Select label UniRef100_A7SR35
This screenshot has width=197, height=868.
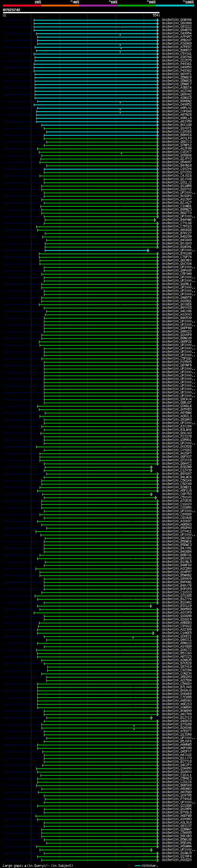[177, 501]
